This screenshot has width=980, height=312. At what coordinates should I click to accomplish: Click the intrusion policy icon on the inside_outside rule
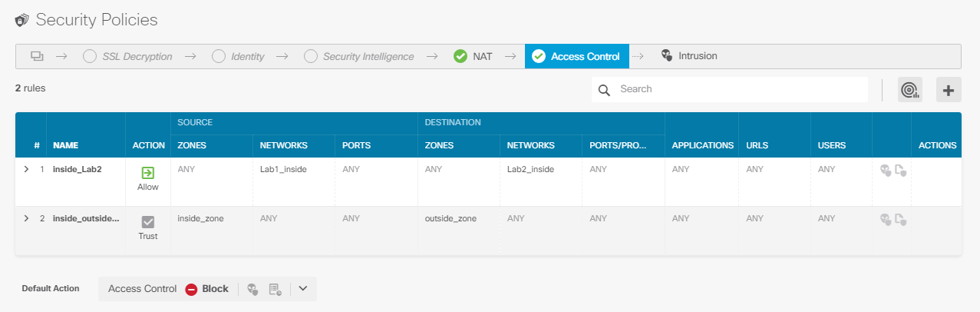point(886,219)
